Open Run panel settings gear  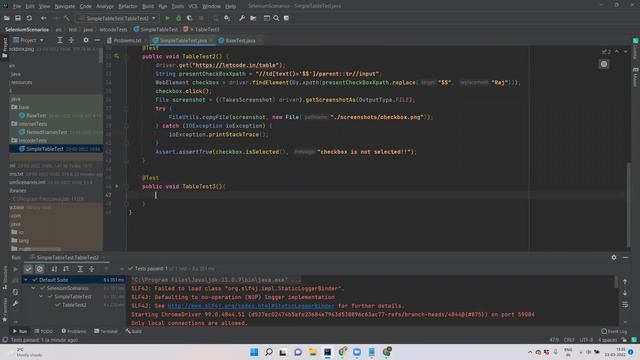[x=614, y=258]
